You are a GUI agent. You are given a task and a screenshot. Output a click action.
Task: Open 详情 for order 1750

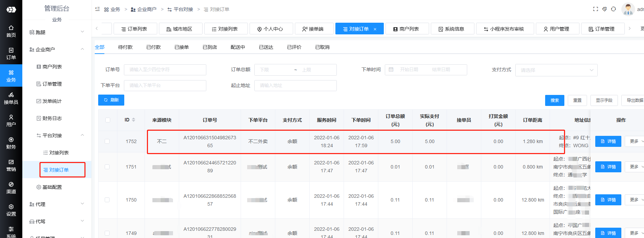pyautogui.click(x=608, y=200)
